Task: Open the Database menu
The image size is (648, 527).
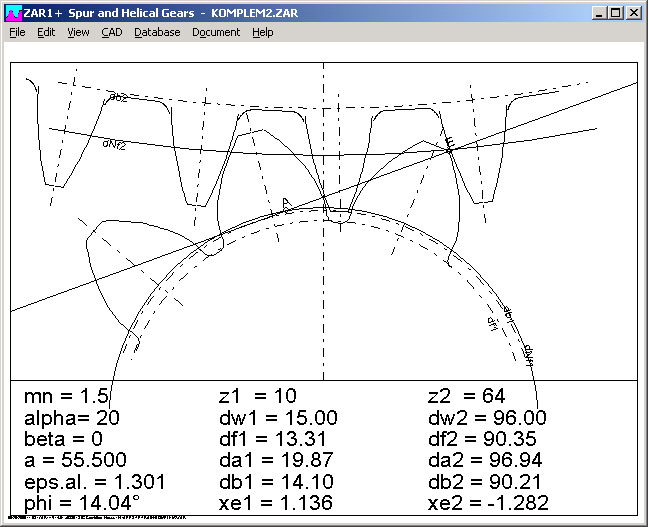Action: point(157,32)
